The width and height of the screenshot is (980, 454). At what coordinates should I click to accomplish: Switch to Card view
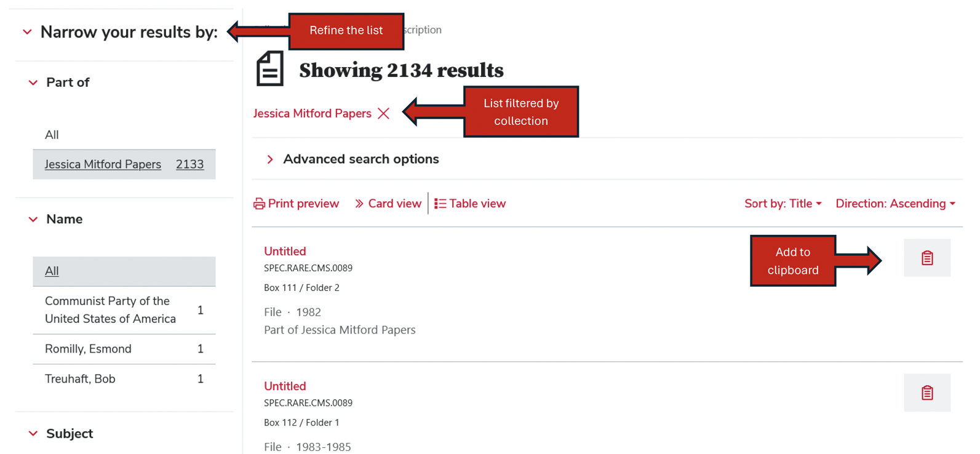click(388, 204)
